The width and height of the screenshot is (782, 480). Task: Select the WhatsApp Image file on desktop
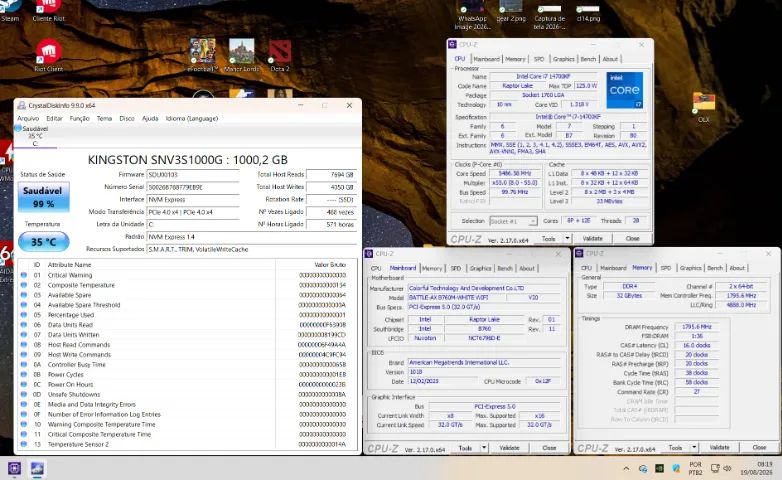click(472, 15)
